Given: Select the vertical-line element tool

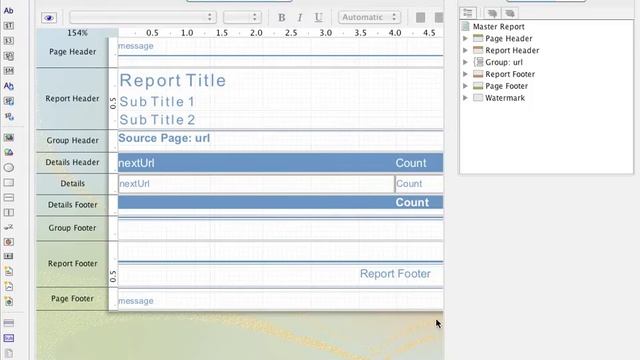Looking at the screenshot, I should pyautogui.click(x=9, y=213).
